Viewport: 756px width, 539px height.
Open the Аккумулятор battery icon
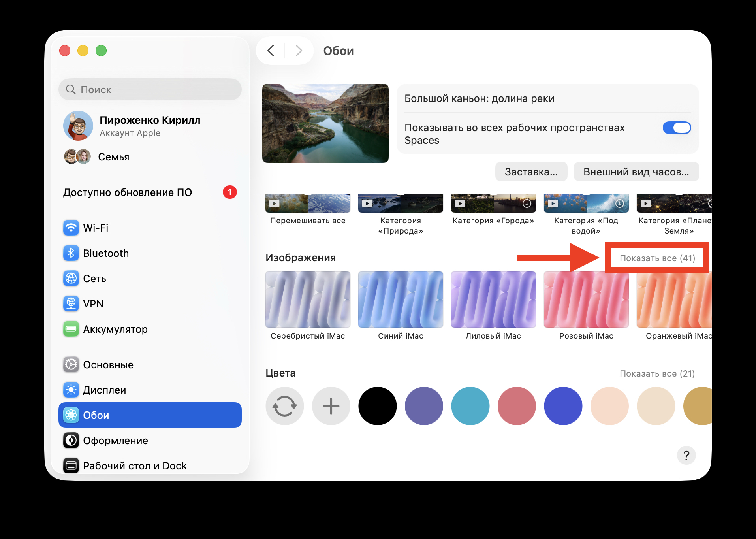coord(71,329)
